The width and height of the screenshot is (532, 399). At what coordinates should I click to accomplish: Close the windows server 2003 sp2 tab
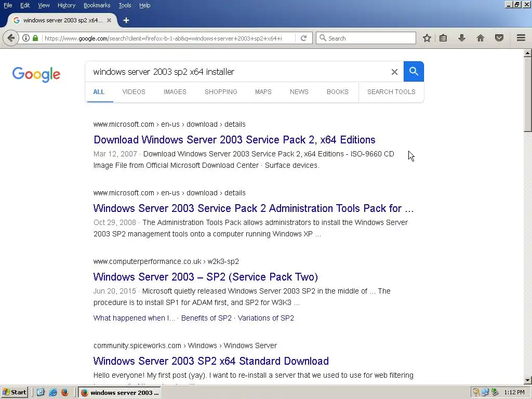click(x=109, y=20)
